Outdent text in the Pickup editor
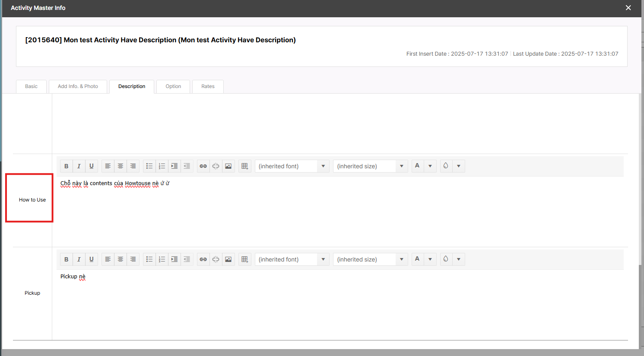This screenshot has width=644, height=356. click(x=187, y=259)
